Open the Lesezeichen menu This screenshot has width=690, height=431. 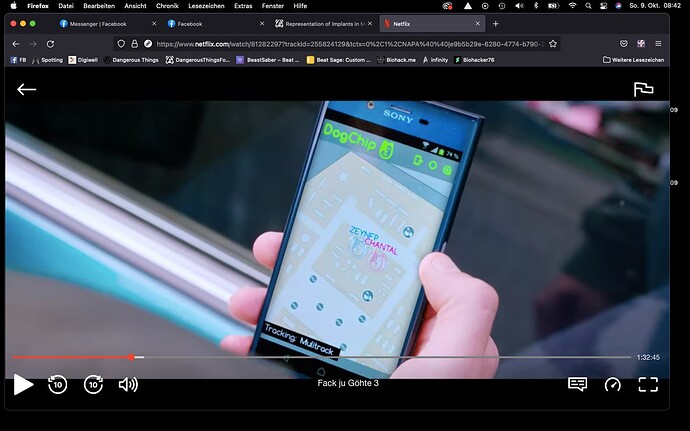pos(206,6)
